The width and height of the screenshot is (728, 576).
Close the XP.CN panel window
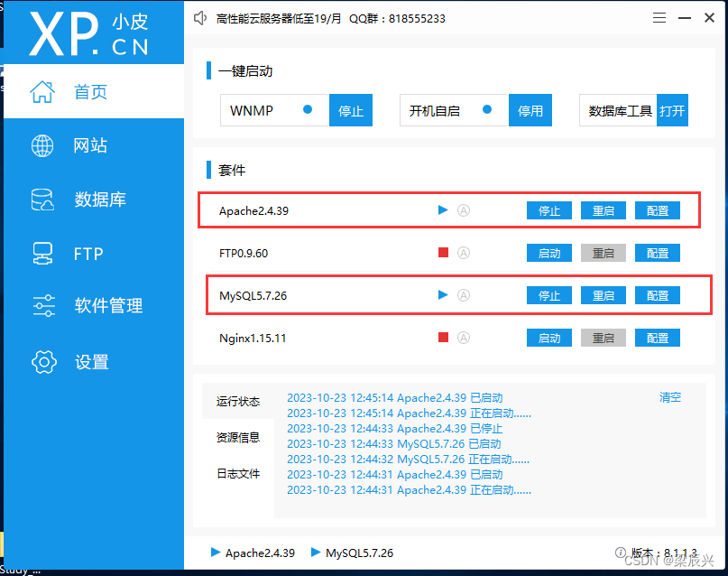(x=709, y=18)
